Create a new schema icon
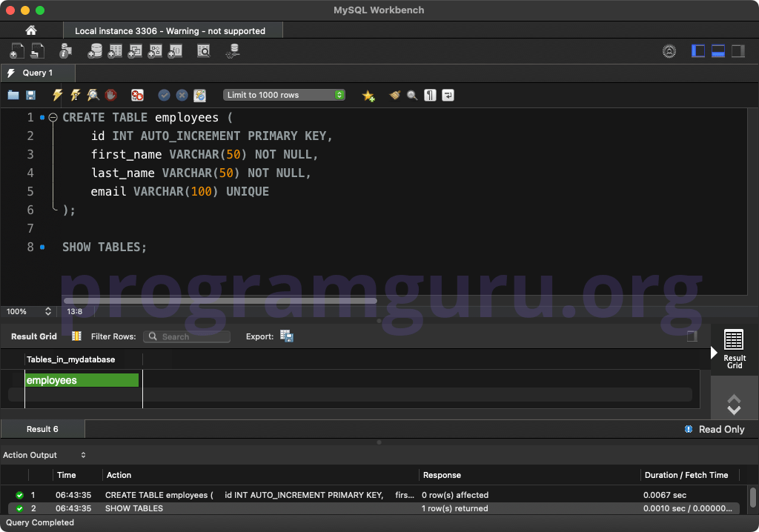 95,51
